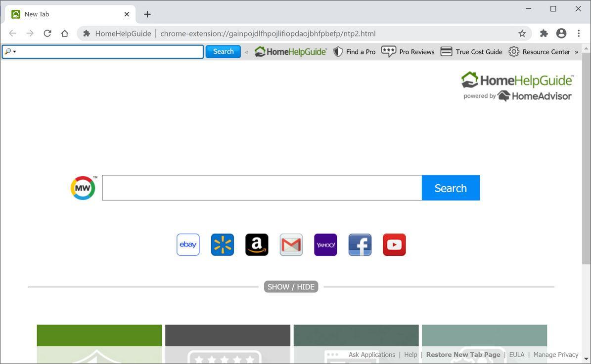Click Restore New Tab Page link

(x=463, y=355)
